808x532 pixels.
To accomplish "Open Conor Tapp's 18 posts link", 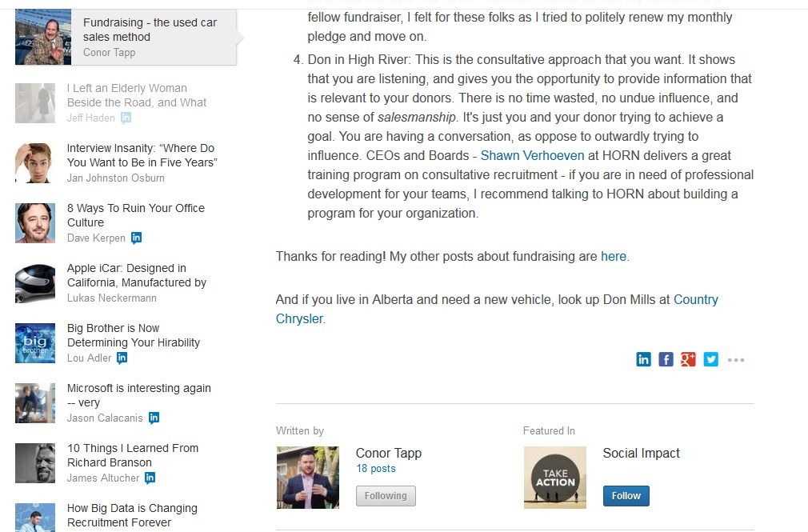I will [x=376, y=469].
